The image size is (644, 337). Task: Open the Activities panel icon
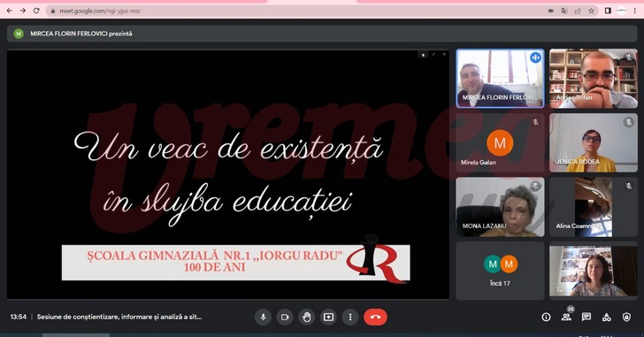tap(607, 317)
